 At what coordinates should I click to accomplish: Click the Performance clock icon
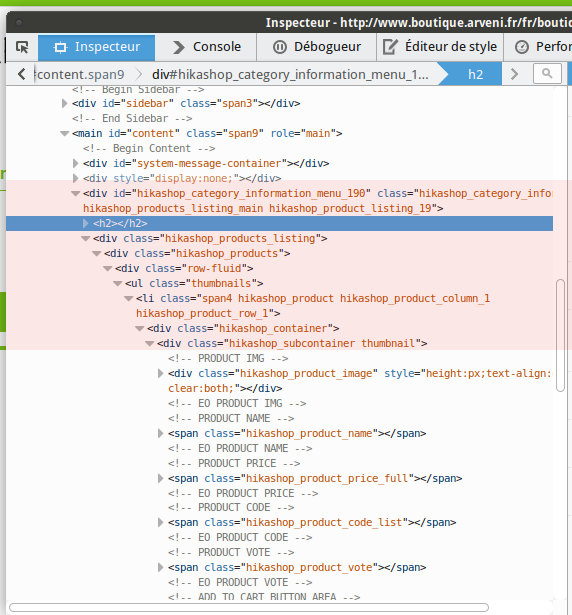click(x=522, y=47)
